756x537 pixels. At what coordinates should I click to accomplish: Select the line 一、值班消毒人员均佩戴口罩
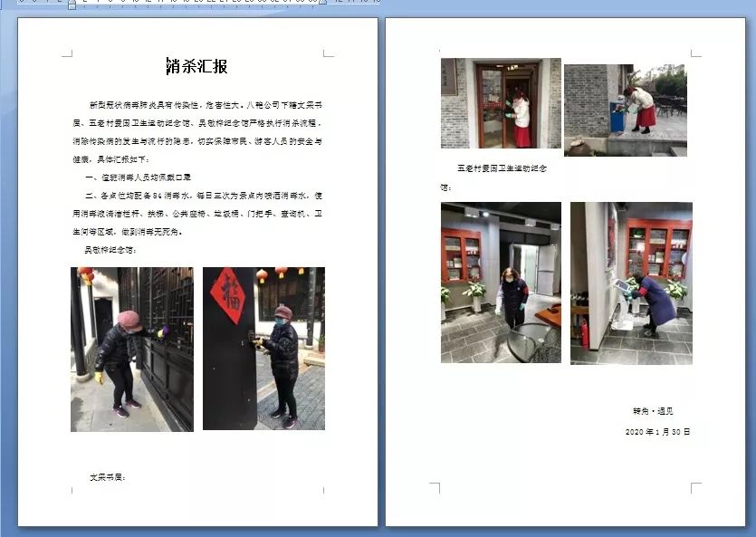139,177
